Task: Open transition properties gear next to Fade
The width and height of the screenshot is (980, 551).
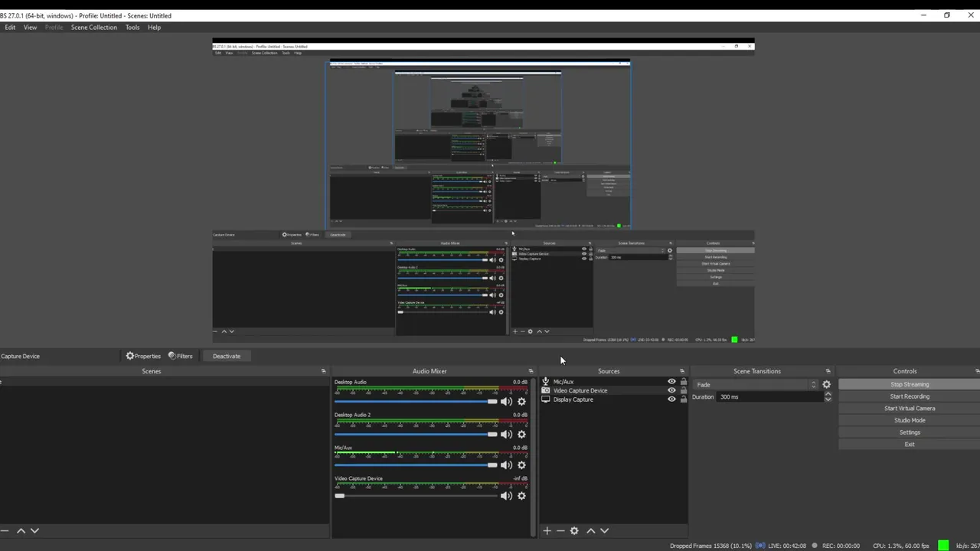Action: pos(826,384)
